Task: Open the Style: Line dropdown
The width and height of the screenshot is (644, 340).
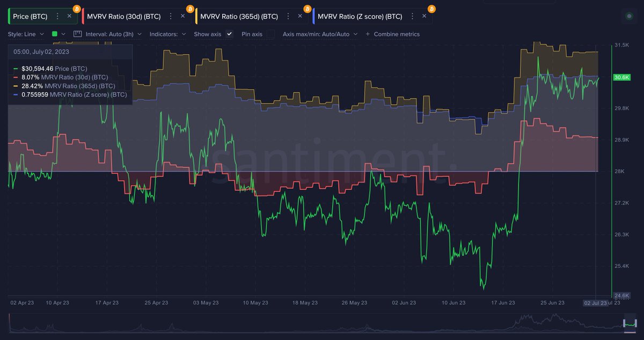Action: (26, 34)
